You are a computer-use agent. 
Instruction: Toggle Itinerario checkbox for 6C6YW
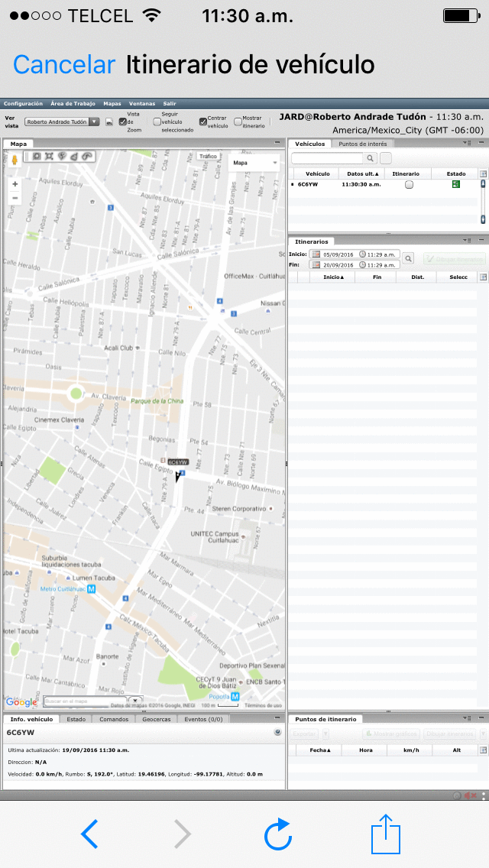coord(409,185)
